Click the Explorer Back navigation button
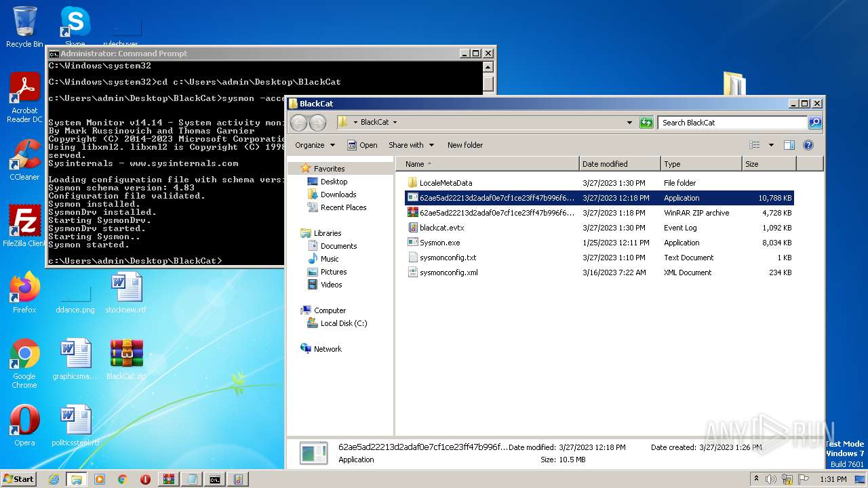Screen dimensions: 868x488 point(299,123)
